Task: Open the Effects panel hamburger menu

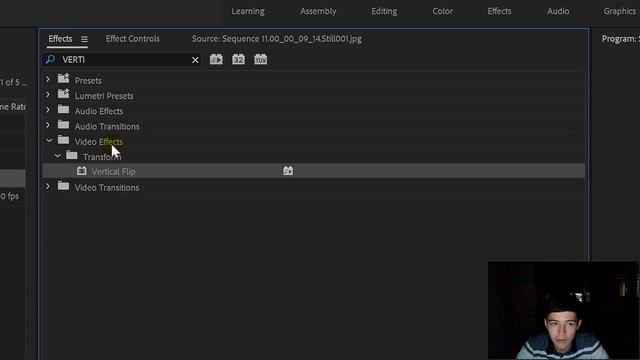Action: (84, 39)
